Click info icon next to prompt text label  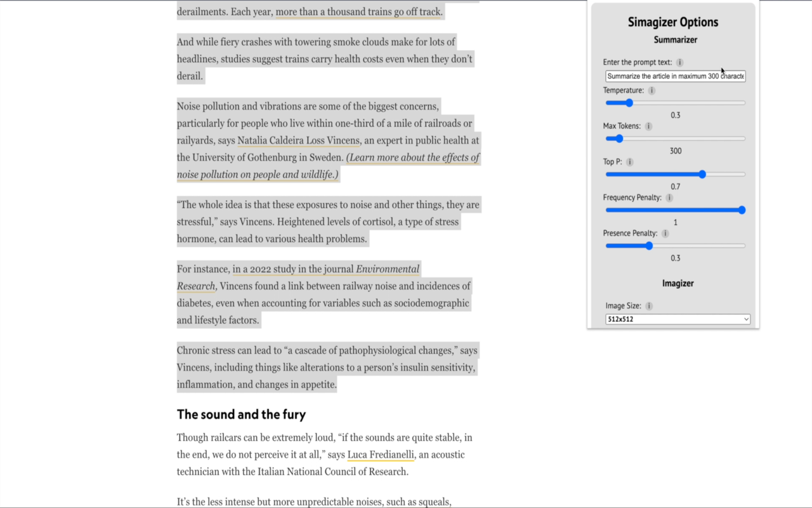(x=679, y=62)
